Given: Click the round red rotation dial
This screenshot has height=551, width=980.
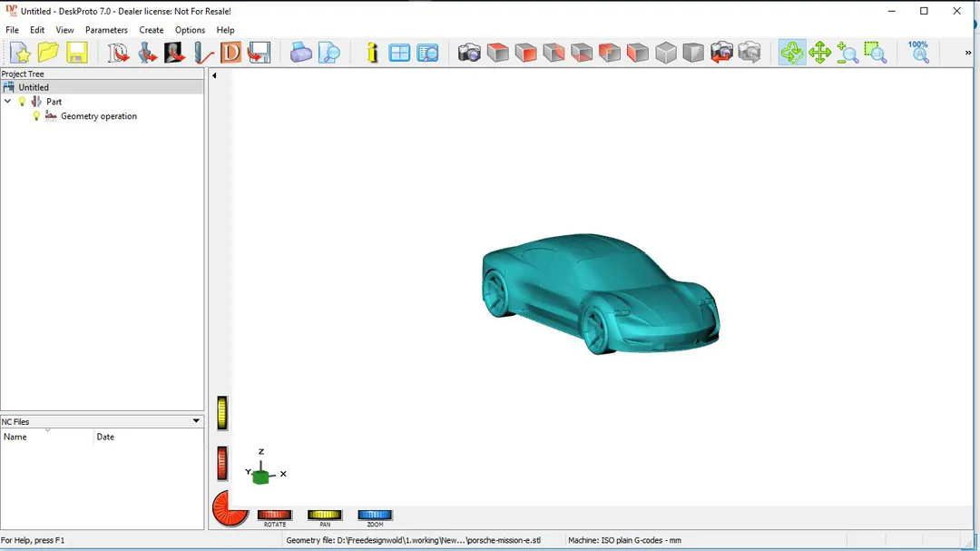Looking at the screenshot, I should coord(230,508).
